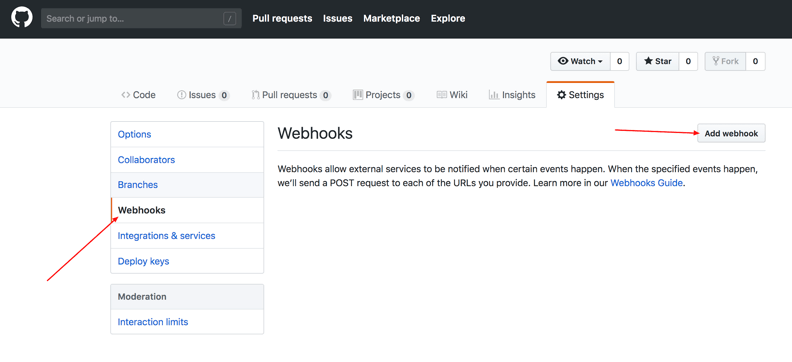Click the Issues tab count badge
This screenshot has height=362, width=792.
224,95
